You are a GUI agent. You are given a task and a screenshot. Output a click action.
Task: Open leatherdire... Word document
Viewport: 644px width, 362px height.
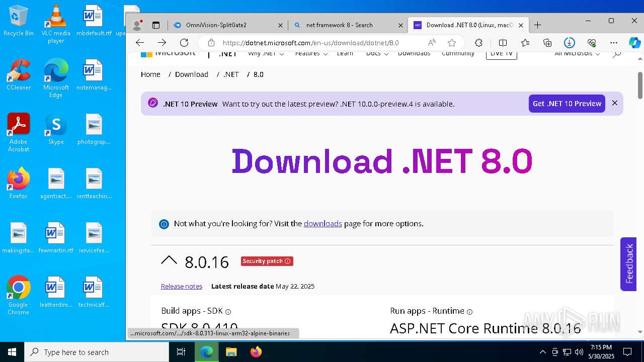[x=56, y=292]
